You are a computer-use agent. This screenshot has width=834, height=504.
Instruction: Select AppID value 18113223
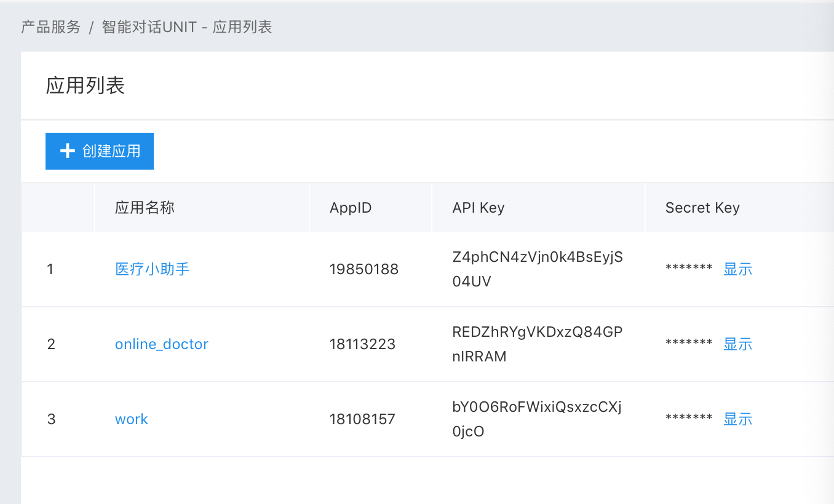[362, 344]
